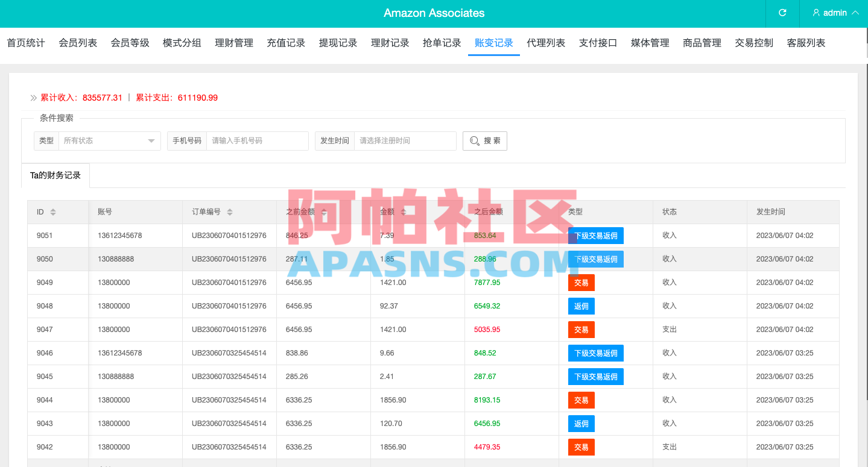Go to 支付接口 menu

598,43
